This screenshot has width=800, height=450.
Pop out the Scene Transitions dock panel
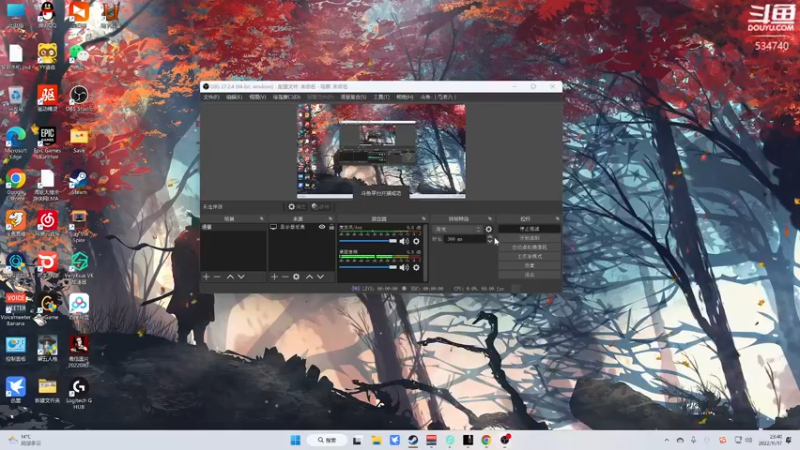(x=490, y=218)
